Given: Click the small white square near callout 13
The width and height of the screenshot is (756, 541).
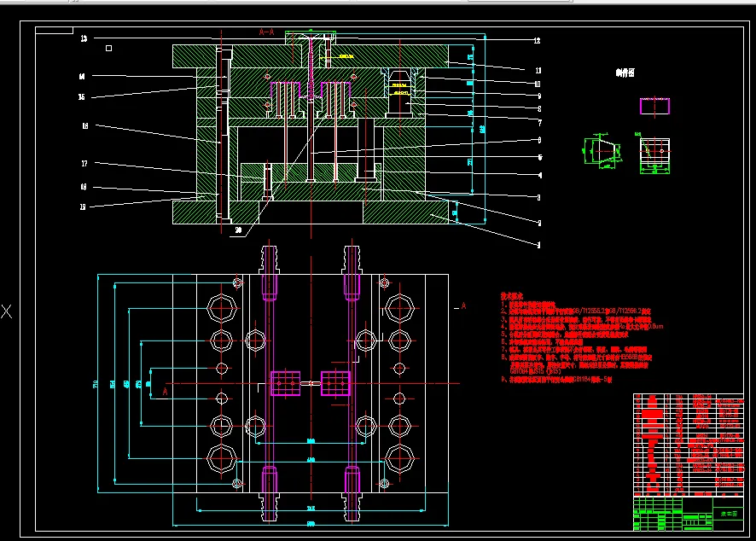Looking at the screenshot, I should [x=109, y=49].
